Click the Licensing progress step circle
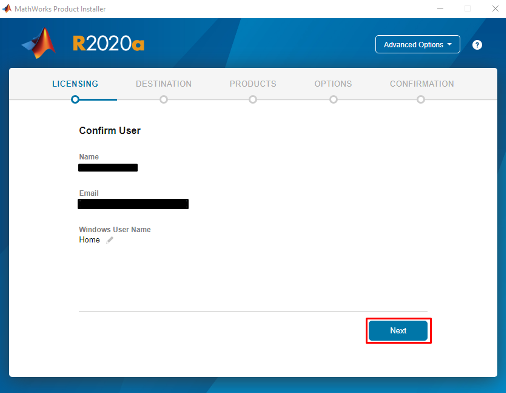Image resolution: width=506 pixels, height=393 pixels. point(75,99)
